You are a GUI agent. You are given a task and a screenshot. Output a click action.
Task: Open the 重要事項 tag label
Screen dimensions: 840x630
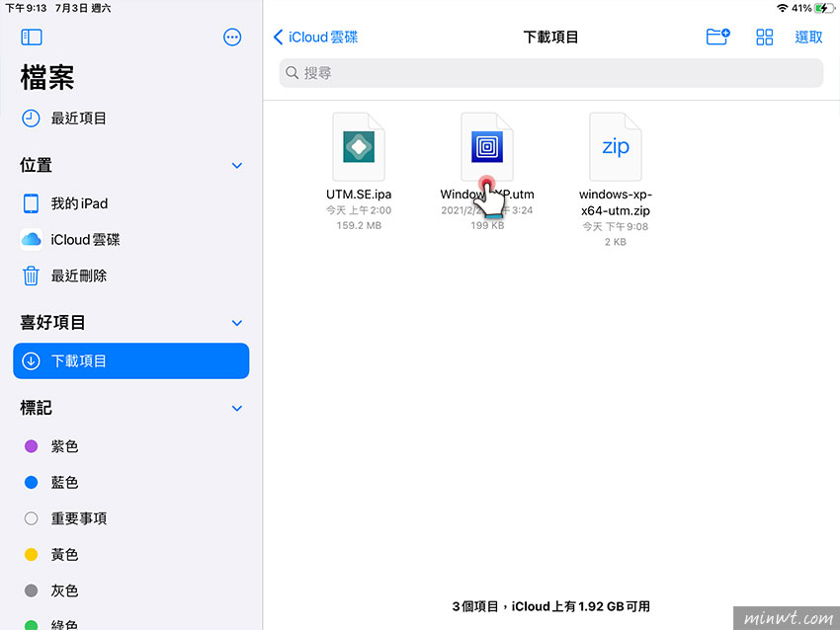79,518
